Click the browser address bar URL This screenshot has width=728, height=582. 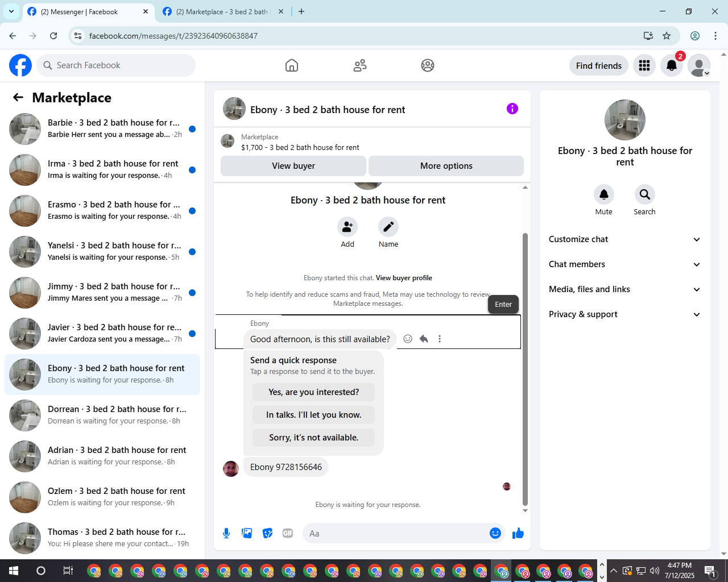point(173,36)
